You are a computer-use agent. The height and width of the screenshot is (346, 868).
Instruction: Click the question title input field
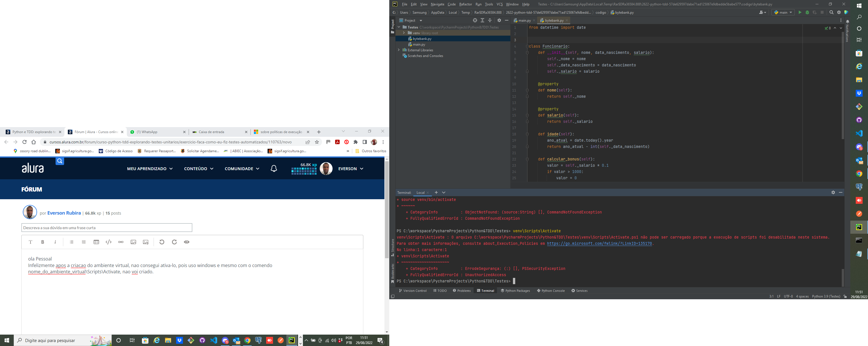tap(107, 227)
